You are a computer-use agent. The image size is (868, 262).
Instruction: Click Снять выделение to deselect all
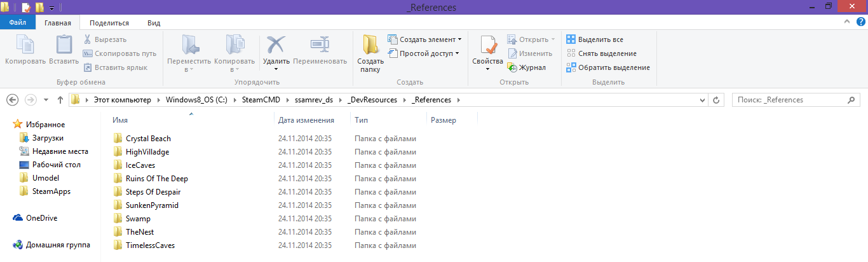point(607,53)
